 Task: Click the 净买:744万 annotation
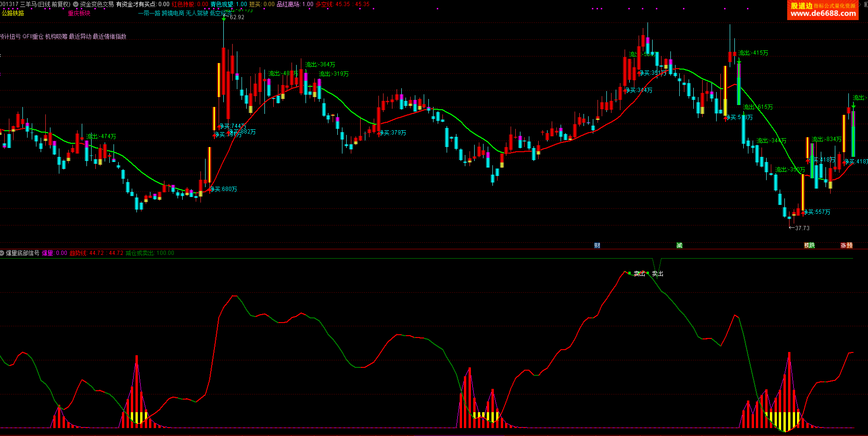point(233,126)
